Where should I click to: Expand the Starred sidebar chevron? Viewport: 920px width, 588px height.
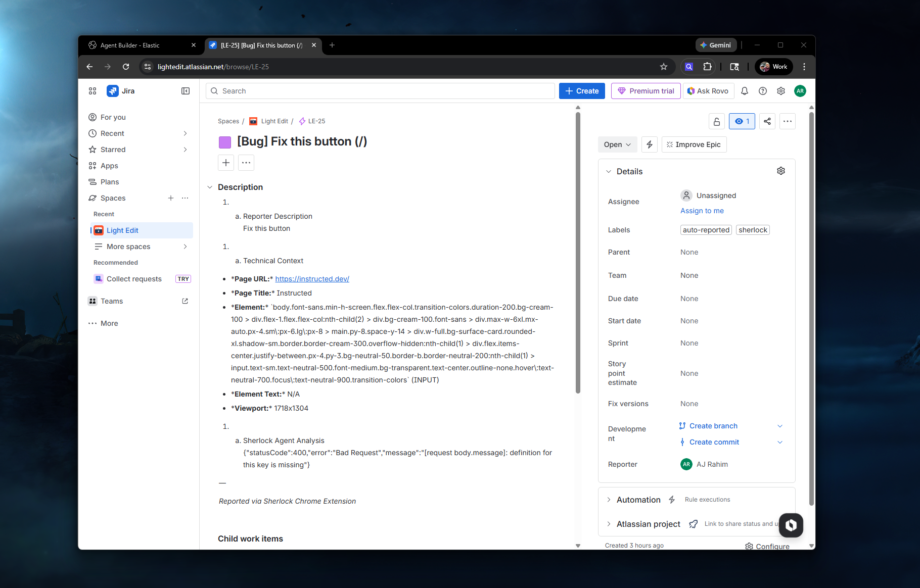pos(185,150)
